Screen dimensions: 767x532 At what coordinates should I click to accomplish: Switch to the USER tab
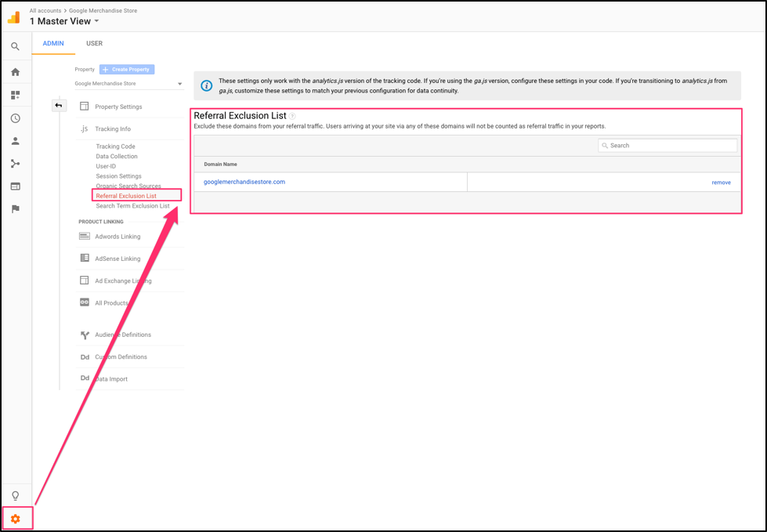tap(95, 44)
